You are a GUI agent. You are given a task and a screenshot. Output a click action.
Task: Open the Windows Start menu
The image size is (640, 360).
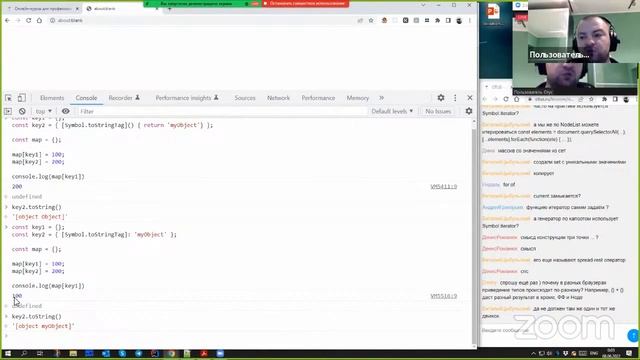point(8,353)
